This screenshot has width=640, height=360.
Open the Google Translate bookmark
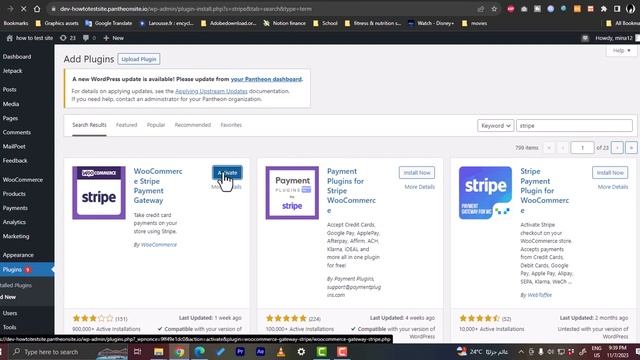coord(109,23)
